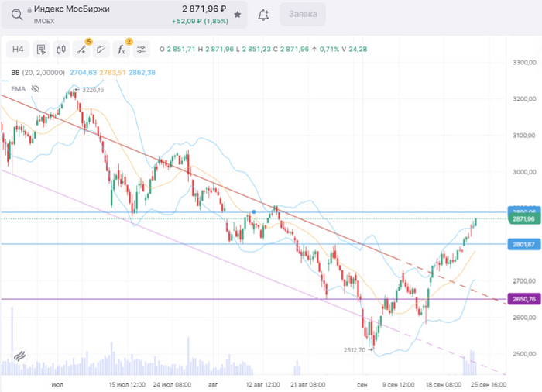Click the BB middle value 2783,51

click(112, 73)
